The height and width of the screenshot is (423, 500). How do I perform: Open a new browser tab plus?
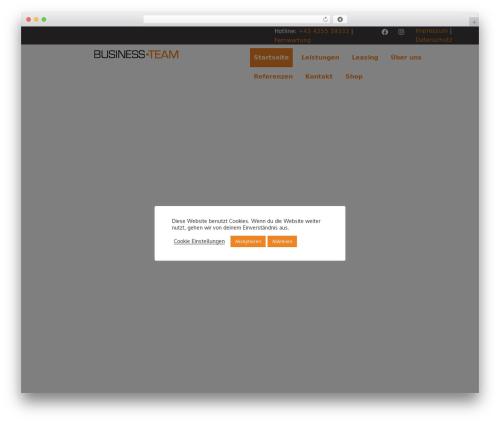click(x=474, y=22)
